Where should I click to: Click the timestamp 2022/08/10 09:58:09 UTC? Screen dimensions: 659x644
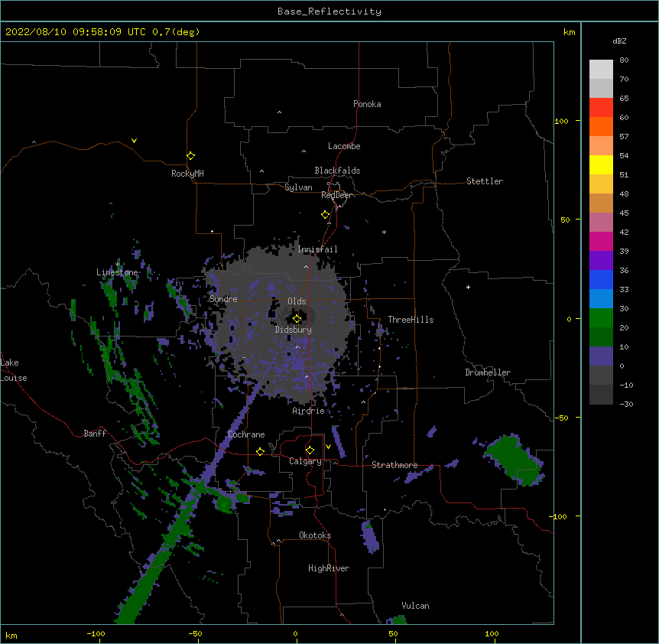(76, 32)
